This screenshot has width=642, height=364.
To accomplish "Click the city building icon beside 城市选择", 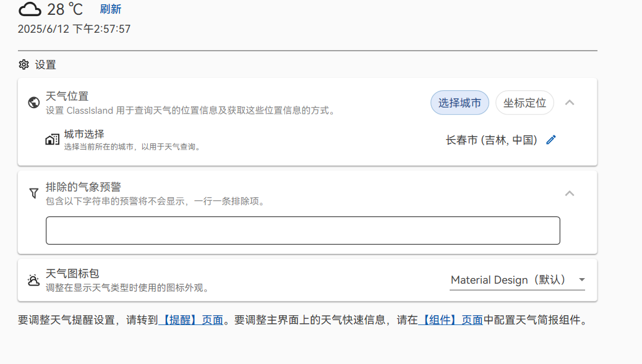I will pyautogui.click(x=53, y=140).
